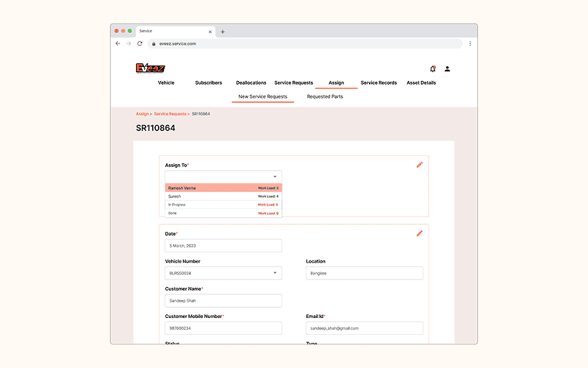588x368 pixels.
Task: Click the SR110864 page heading
Action: [155, 128]
